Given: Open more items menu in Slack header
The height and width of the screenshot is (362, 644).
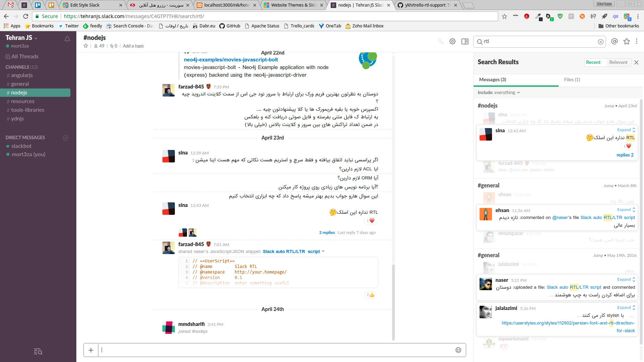Looking at the screenshot, I should coord(637,41).
